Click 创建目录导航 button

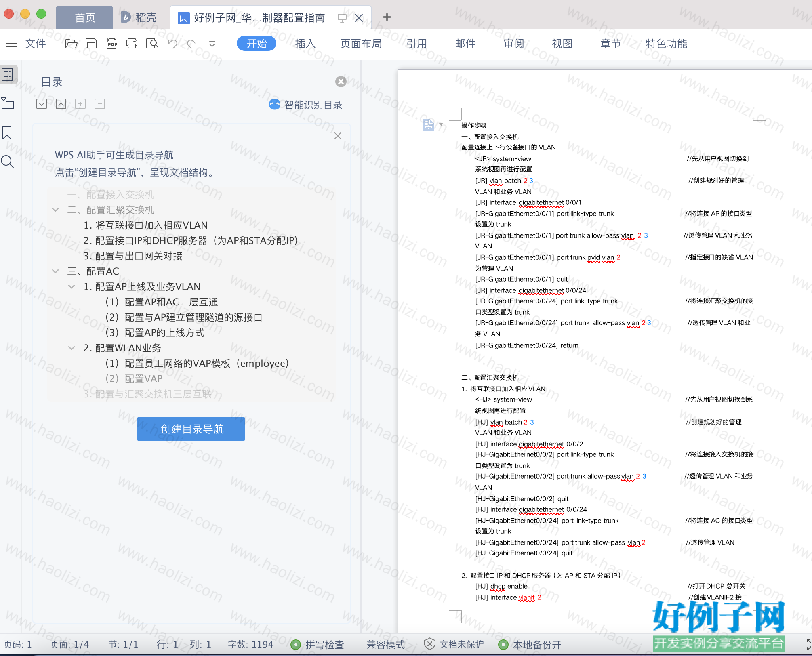tap(191, 429)
